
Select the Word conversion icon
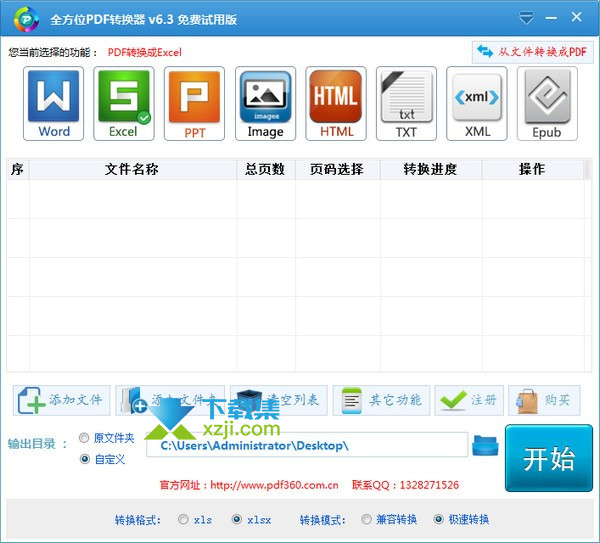pyautogui.click(x=53, y=103)
